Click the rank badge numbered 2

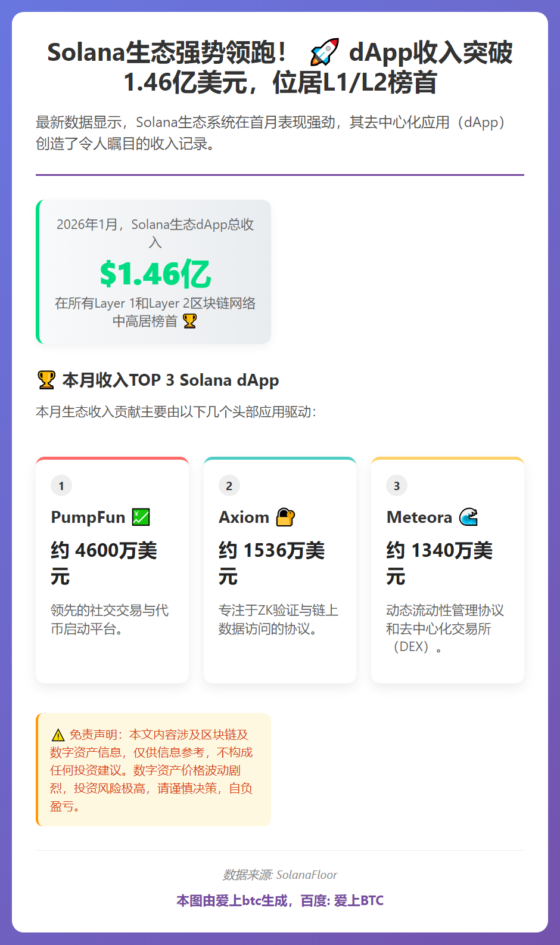click(229, 485)
